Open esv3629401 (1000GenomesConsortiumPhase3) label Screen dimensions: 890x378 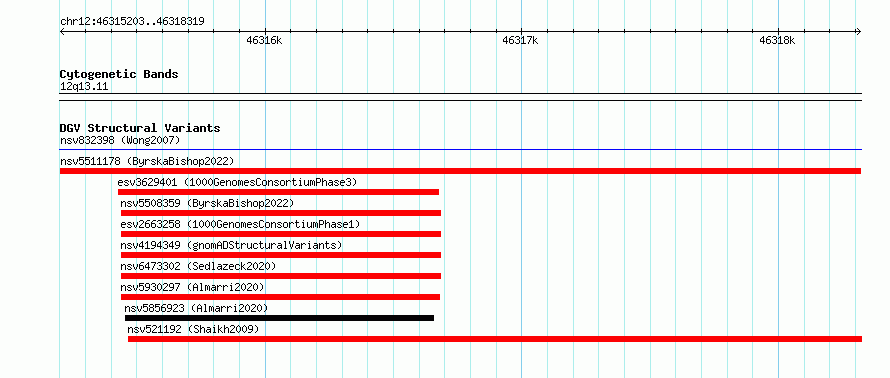click(237, 182)
